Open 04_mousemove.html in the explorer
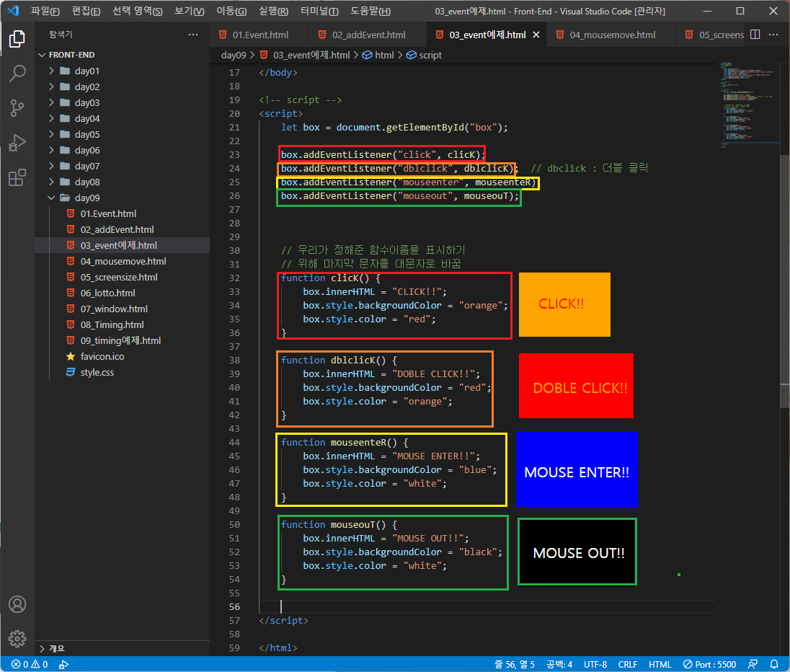The height and width of the screenshot is (672, 790). (123, 261)
